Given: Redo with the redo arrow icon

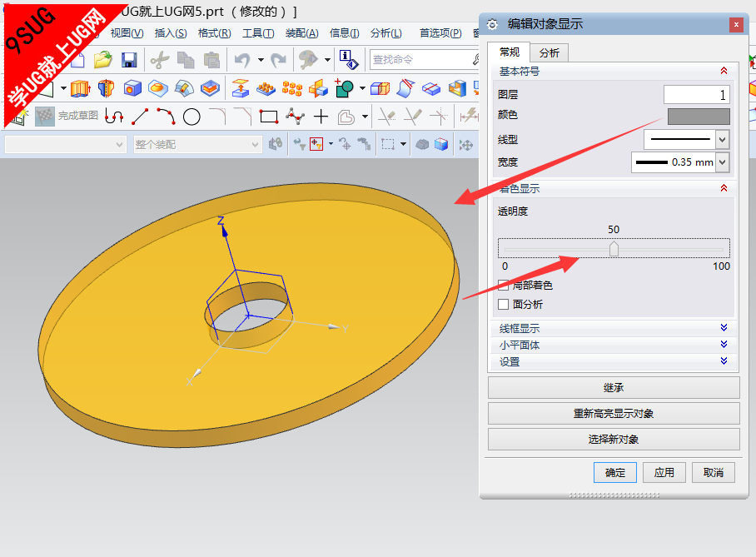Looking at the screenshot, I should (278, 60).
